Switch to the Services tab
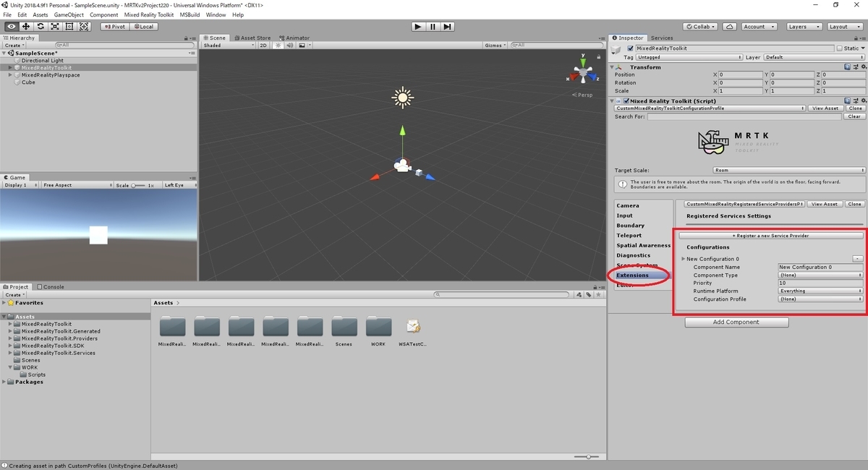 pyautogui.click(x=661, y=38)
